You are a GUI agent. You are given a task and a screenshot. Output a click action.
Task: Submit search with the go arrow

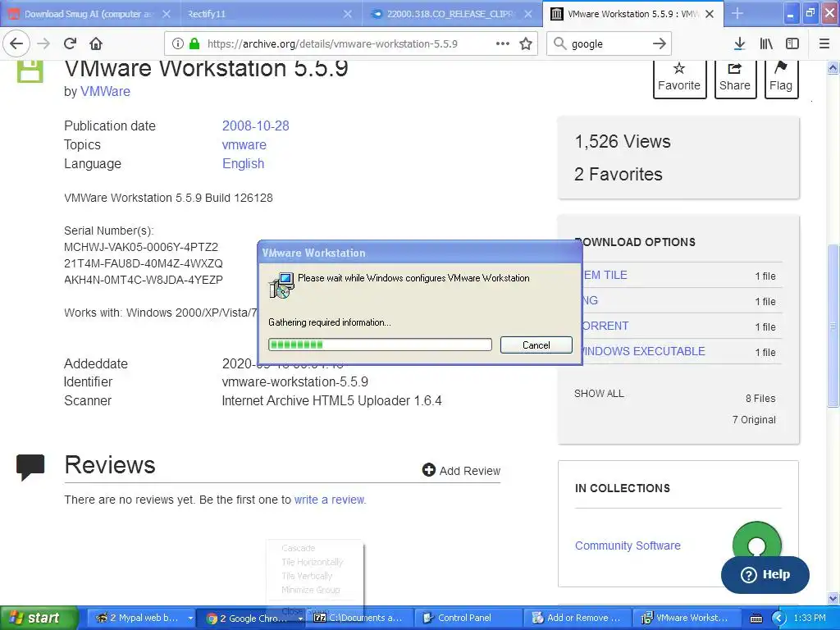(660, 44)
